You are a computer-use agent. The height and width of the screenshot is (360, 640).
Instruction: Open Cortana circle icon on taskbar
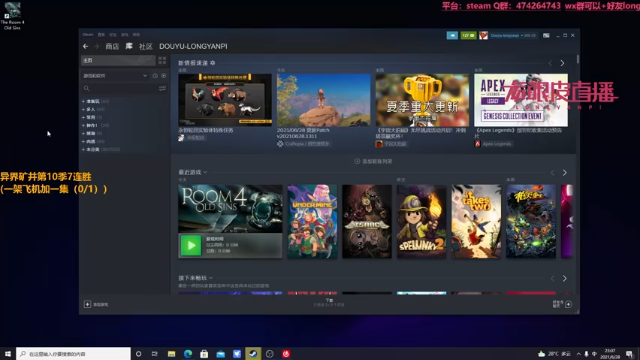pyautogui.click(x=139, y=354)
